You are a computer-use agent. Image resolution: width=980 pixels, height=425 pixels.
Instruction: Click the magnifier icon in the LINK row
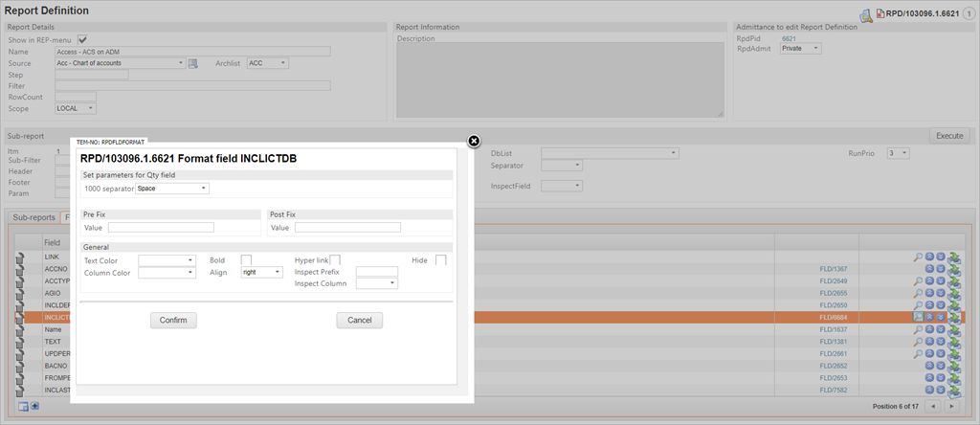coord(917,257)
